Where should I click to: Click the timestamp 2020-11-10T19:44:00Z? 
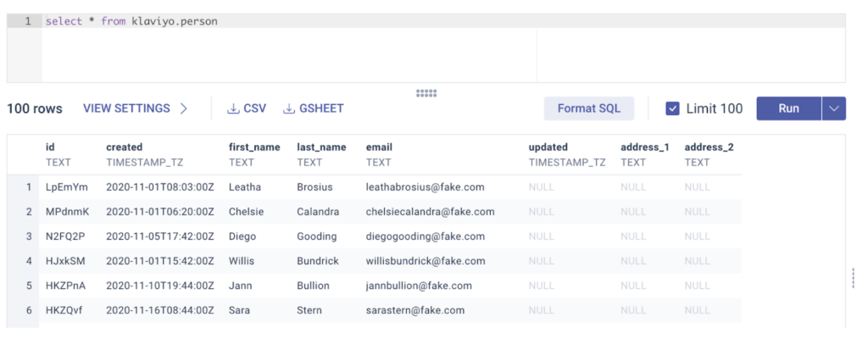click(160, 286)
